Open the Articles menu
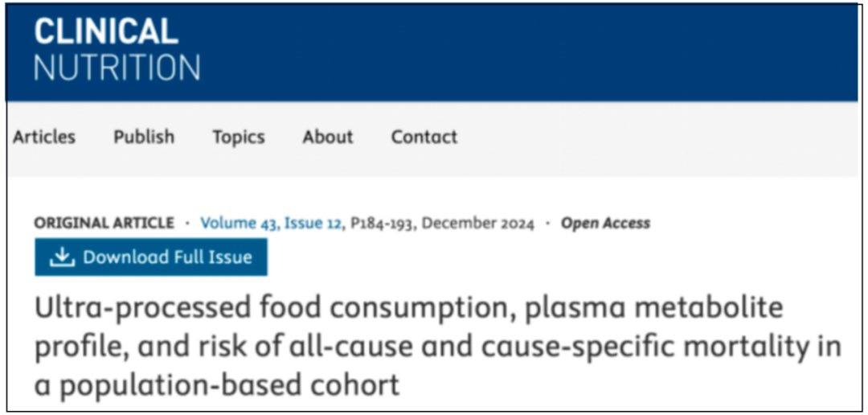This screenshot has height=415, width=868. (x=44, y=137)
